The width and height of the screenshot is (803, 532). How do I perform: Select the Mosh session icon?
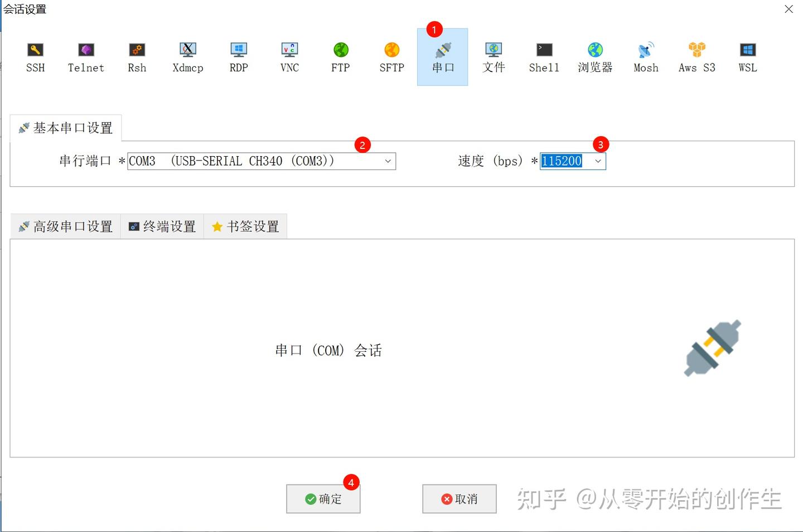pos(645,56)
